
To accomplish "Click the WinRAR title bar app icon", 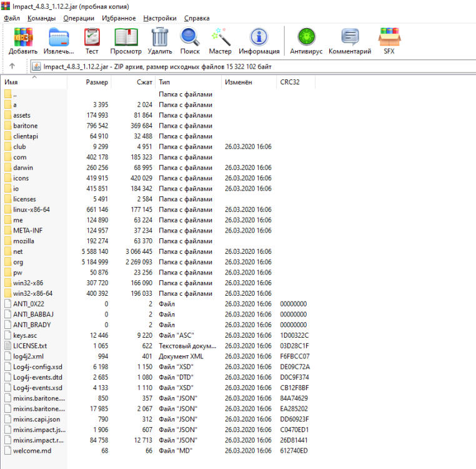I will pyautogui.click(x=6, y=6).
